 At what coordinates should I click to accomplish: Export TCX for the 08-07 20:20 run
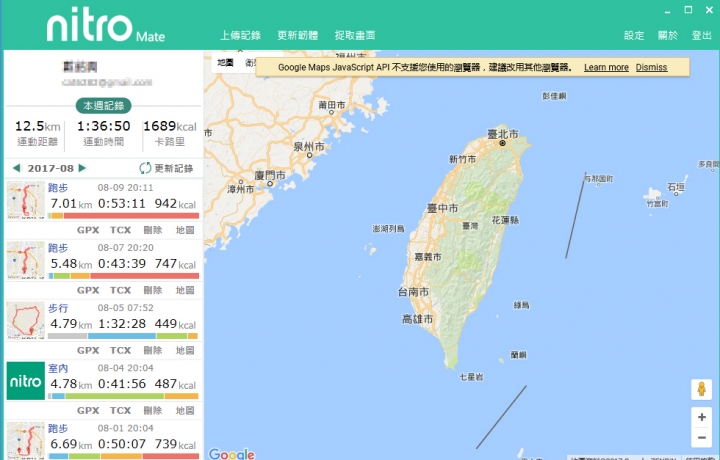pos(120,290)
